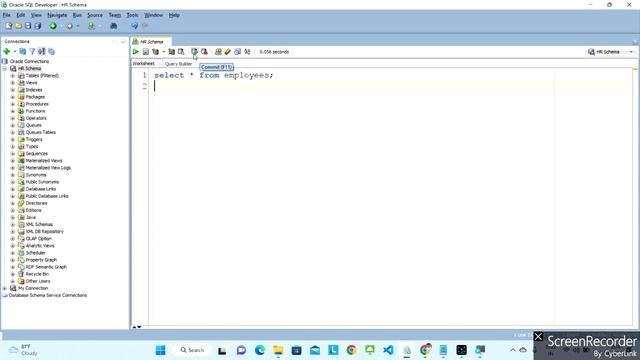Click the Commit icon
This screenshot has width=640, height=360.
194,52
